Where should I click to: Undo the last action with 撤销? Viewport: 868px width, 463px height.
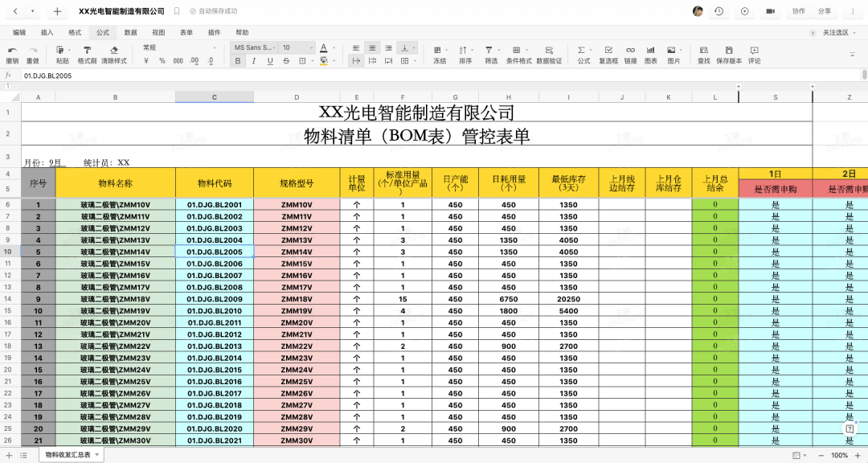12,55
